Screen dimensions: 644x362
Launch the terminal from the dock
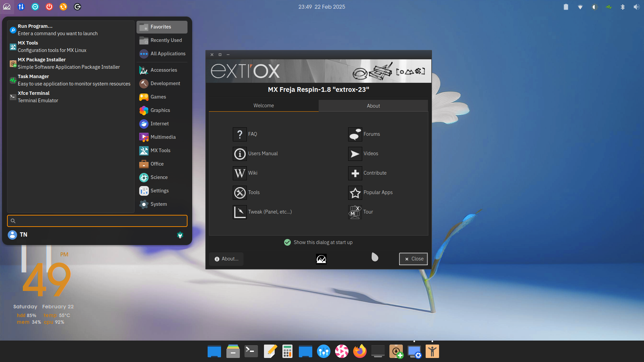point(251,351)
